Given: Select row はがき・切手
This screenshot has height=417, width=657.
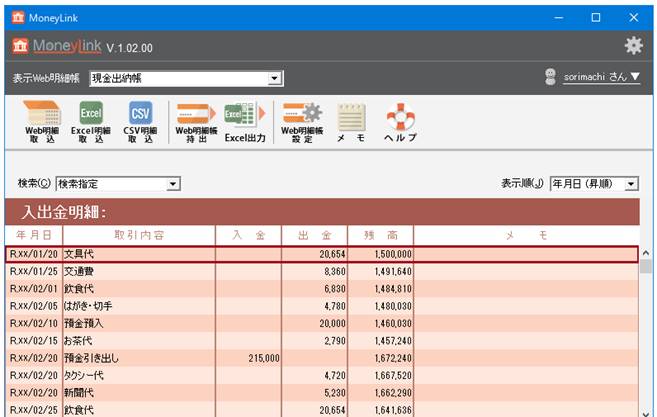Looking at the screenshot, I should coord(322,306).
